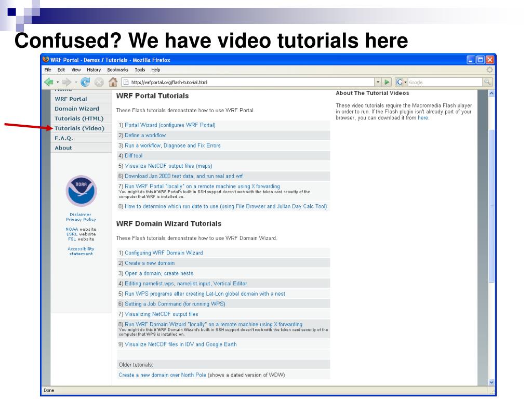This screenshot has height=399, width=532.
Task: Click the scrollbar down arrow
Action: (x=491, y=382)
